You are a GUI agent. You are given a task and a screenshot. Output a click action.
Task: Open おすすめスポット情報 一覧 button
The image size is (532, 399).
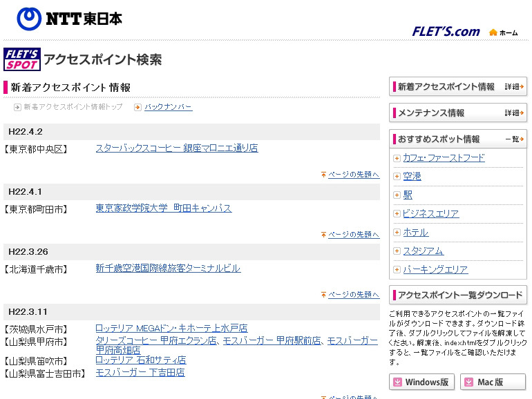458,139
